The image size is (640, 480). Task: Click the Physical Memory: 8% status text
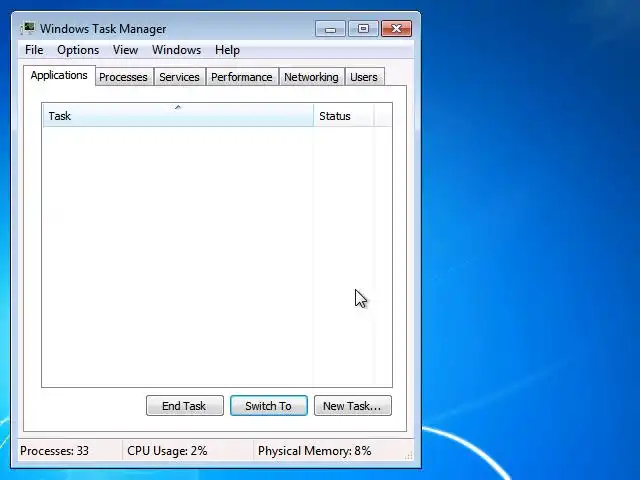click(x=315, y=451)
